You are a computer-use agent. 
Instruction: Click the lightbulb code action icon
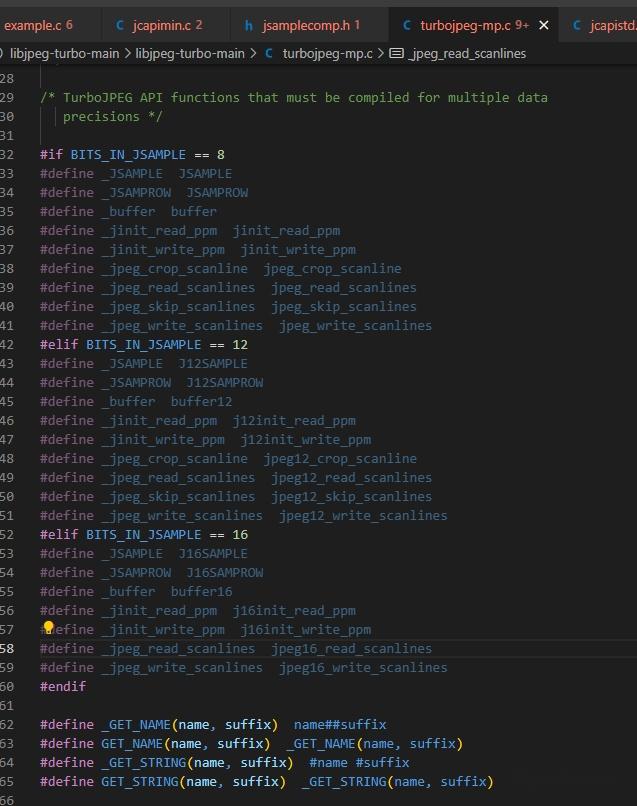tap(47, 628)
